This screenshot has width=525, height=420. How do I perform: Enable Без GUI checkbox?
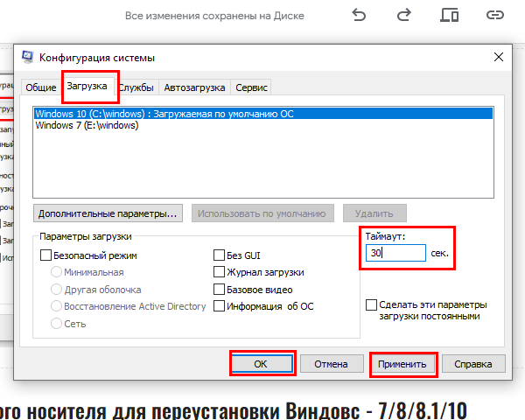tap(219, 255)
